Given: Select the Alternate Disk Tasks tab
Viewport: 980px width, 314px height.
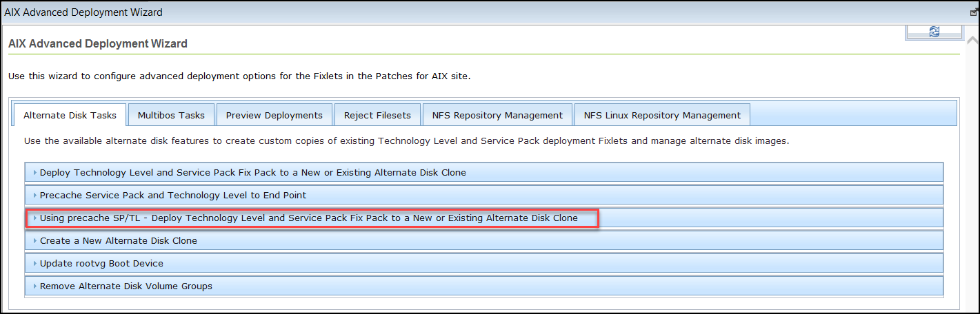Looking at the screenshot, I should (x=70, y=115).
